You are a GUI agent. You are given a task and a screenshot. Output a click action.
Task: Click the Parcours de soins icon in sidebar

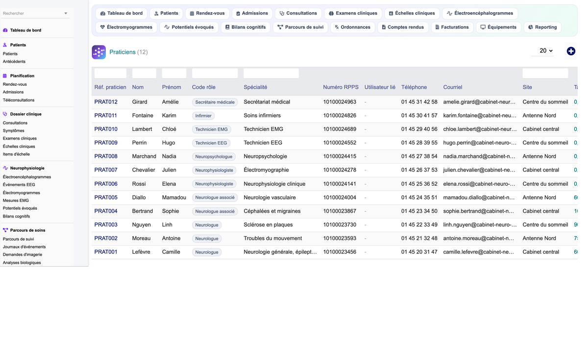(x=5, y=230)
